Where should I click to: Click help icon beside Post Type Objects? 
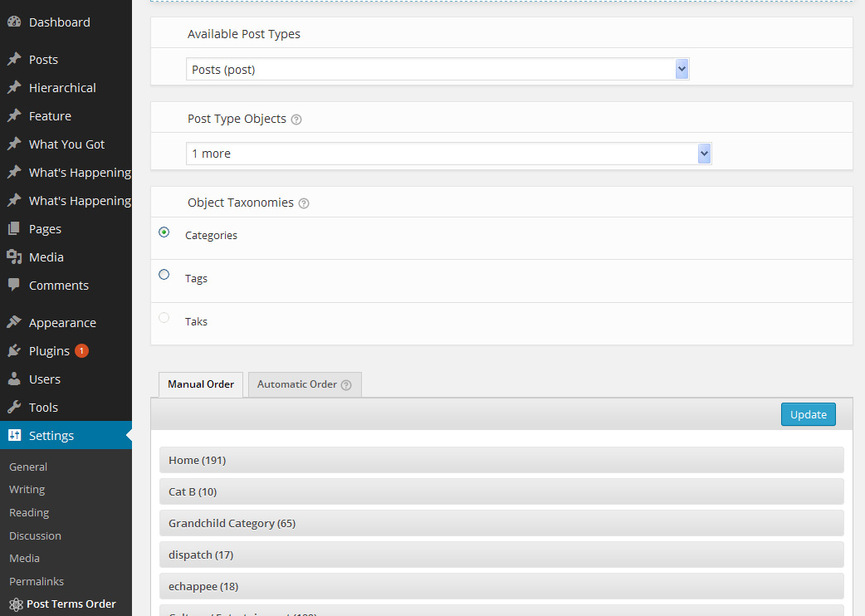pyautogui.click(x=296, y=119)
